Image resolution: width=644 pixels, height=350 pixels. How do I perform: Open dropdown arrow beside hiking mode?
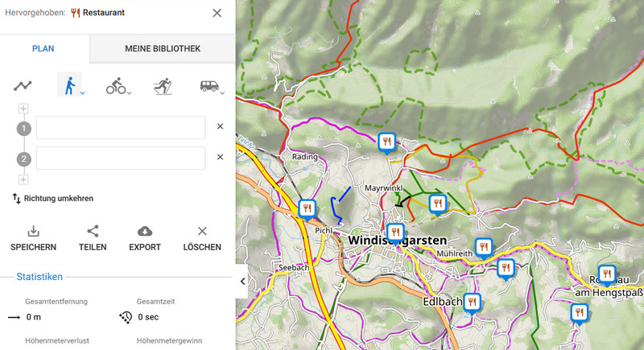pos(82,93)
